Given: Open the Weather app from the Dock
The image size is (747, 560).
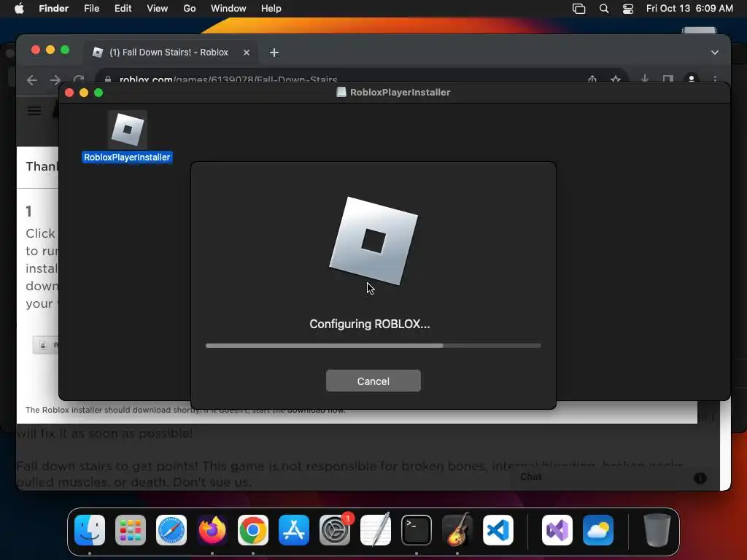Looking at the screenshot, I should pos(598,530).
